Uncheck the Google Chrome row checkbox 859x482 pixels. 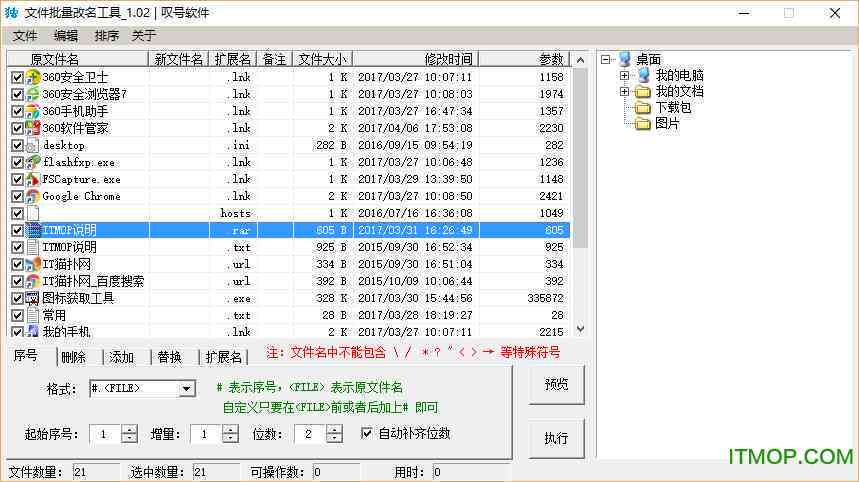click(x=17, y=196)
